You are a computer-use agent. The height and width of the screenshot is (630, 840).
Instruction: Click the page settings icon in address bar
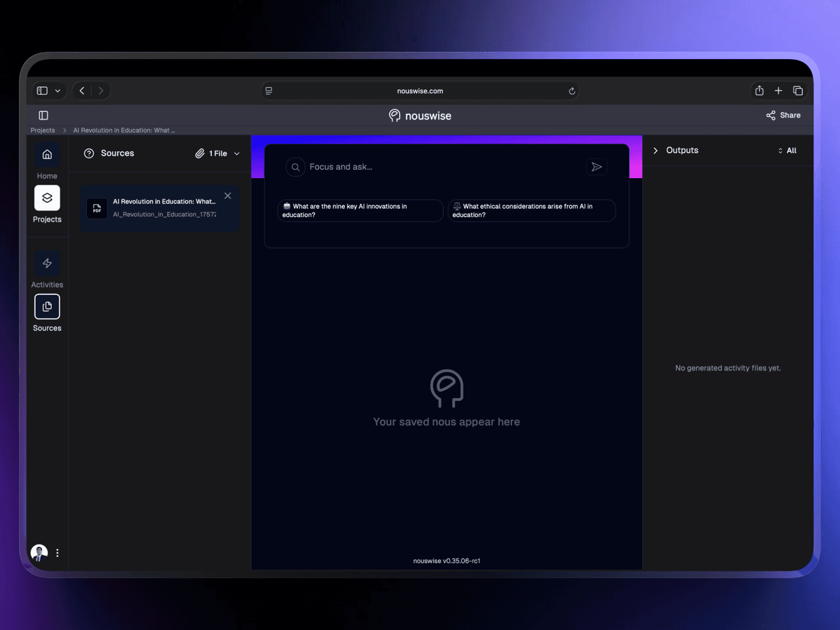coord(269,91)
